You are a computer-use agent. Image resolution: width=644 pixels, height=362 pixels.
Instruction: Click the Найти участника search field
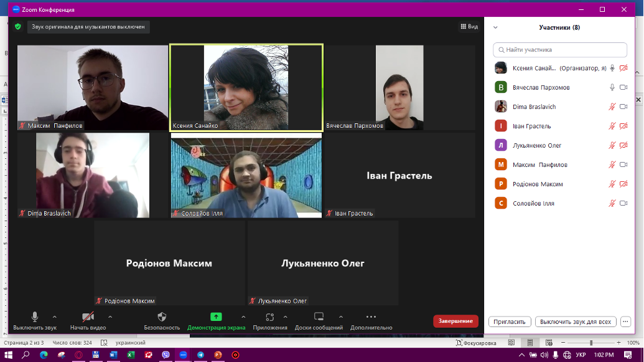[560, 50]
